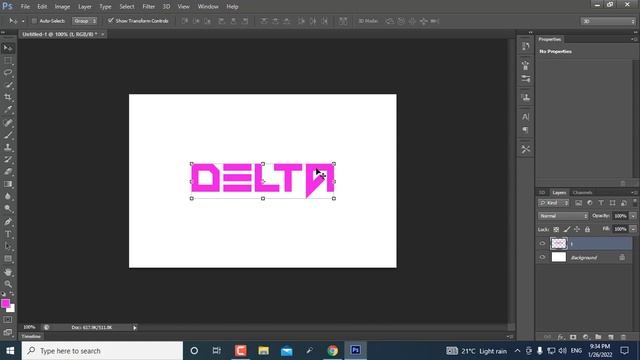The width and height of the screenshot is (640, 360).
Task: Switch to the Channels tab
Action: point(582,193)
